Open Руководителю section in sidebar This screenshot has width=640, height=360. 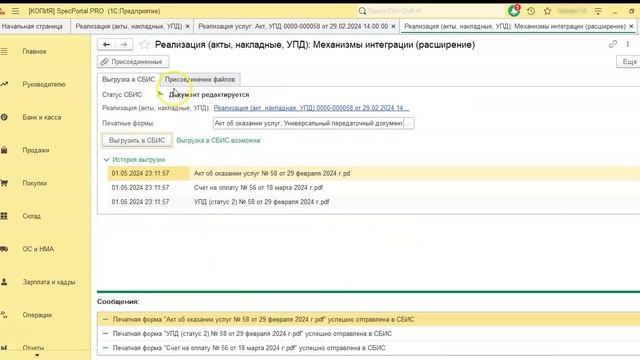44,84
